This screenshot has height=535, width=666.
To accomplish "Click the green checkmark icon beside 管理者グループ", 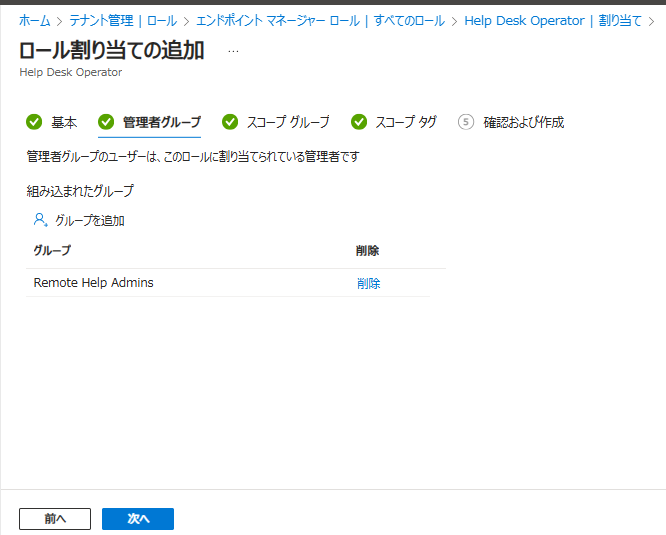I will pos(106,122).
